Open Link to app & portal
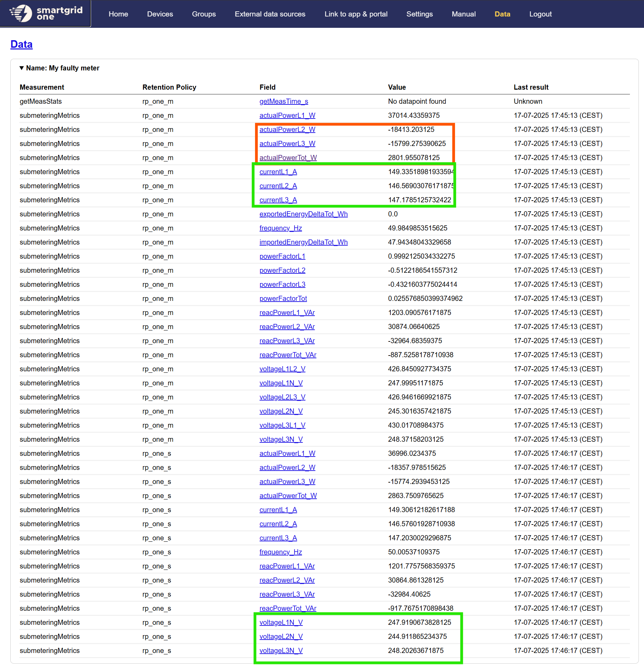 pos(356,14)
